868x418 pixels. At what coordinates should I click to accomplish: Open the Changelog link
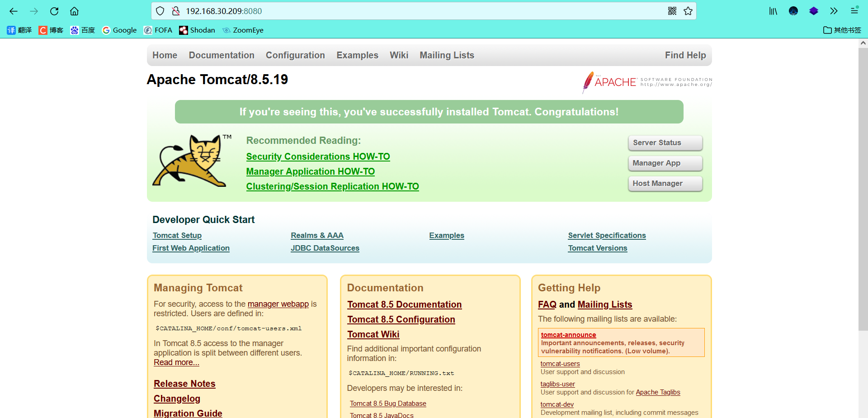click(177, 399)
